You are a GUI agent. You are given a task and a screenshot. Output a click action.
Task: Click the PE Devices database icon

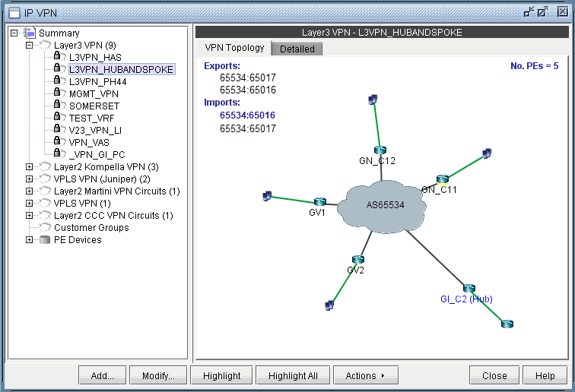coord(46,240)
